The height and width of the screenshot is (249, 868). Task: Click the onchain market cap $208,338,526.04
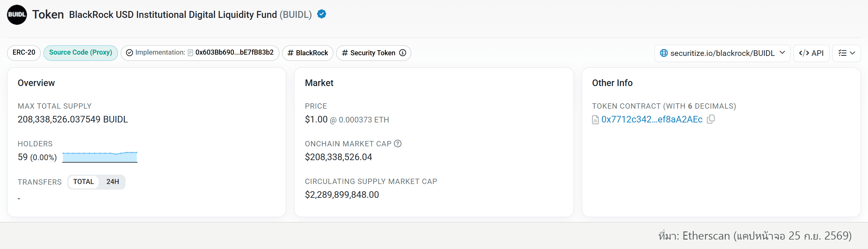[x=338, y=157]
